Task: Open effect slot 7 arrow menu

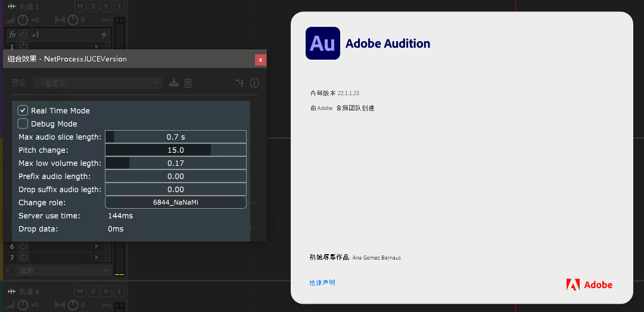Action: click(97, 257)
